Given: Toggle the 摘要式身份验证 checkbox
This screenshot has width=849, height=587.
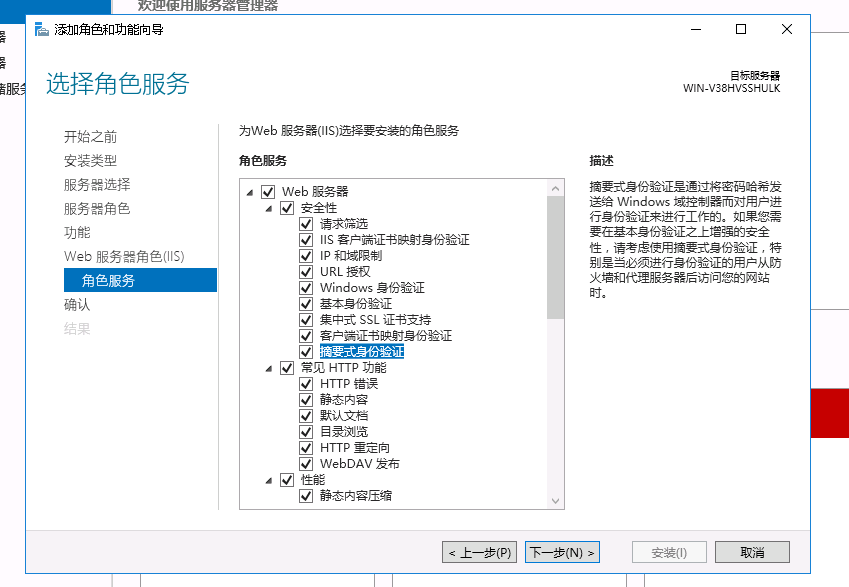Looking at the screenshot, I should point(306,352).
